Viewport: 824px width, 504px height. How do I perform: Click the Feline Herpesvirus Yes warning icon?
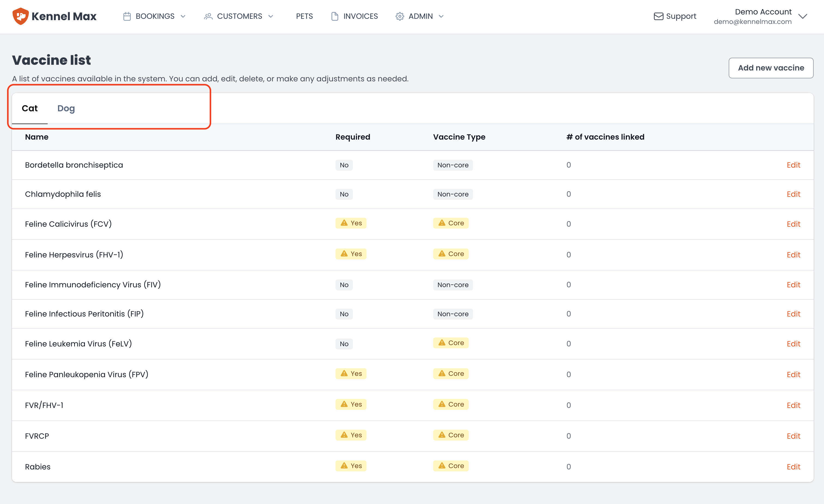344,254
